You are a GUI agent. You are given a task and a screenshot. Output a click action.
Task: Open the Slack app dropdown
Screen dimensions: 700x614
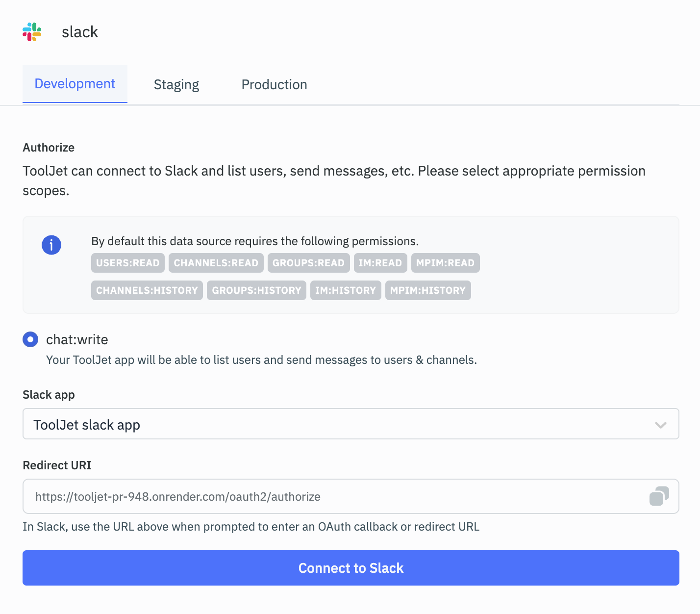tap(350, 424)
